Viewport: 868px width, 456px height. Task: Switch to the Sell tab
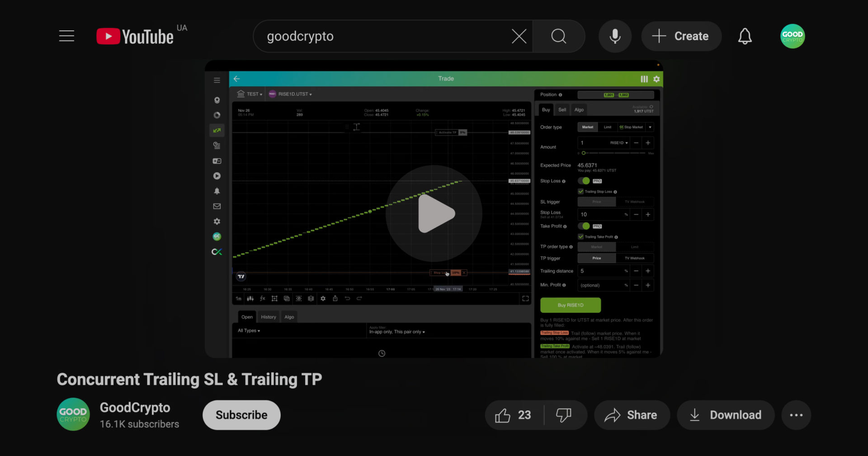coord(562,109)
